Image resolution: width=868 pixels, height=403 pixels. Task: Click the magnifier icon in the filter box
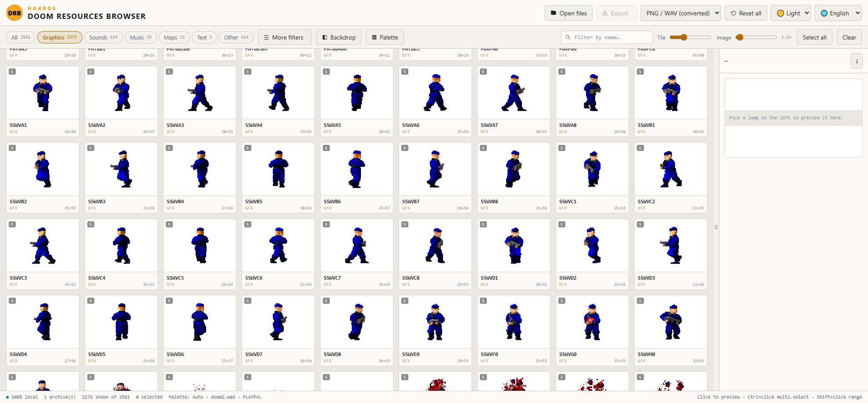tap(568, 37)
